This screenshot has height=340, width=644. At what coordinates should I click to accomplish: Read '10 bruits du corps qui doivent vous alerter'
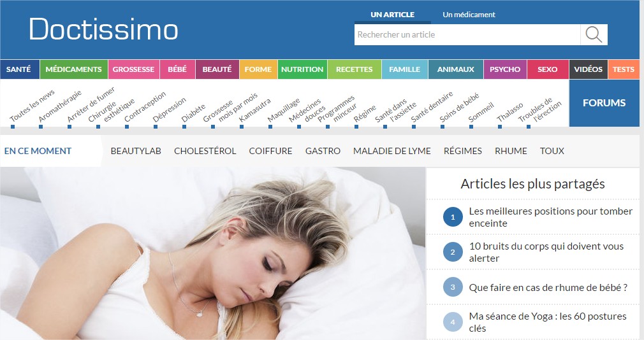click(546, 252)
